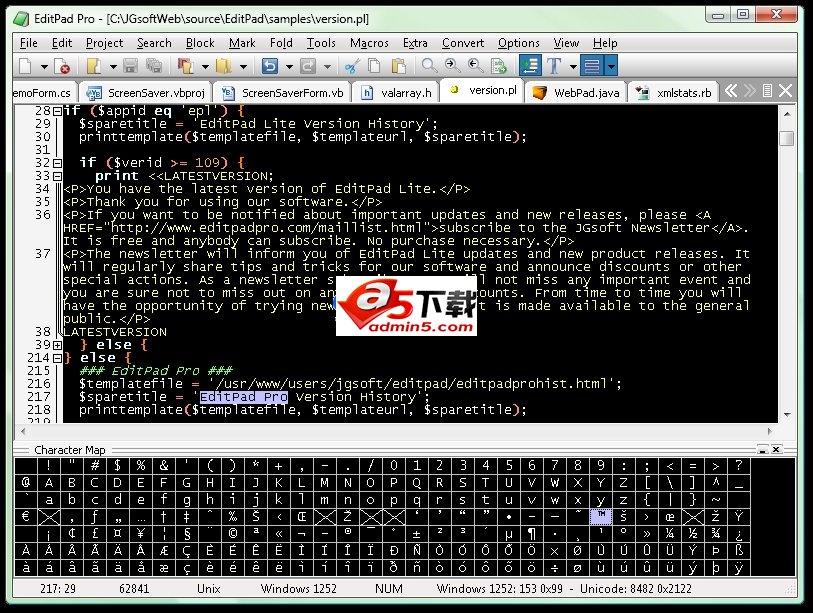
Task: Click the Copy document icon
Action: point(374,66)
